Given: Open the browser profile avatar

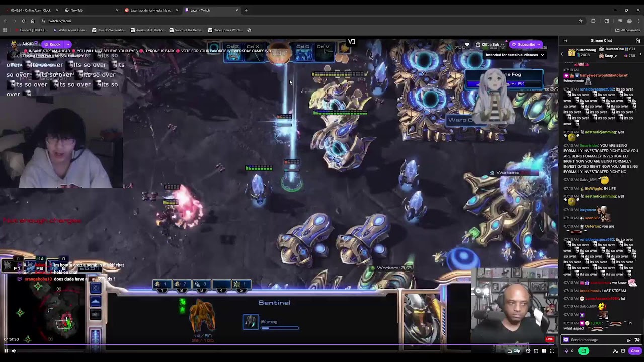Looking at the screenshot, I should pyautogui.click(x=629, y=21).
